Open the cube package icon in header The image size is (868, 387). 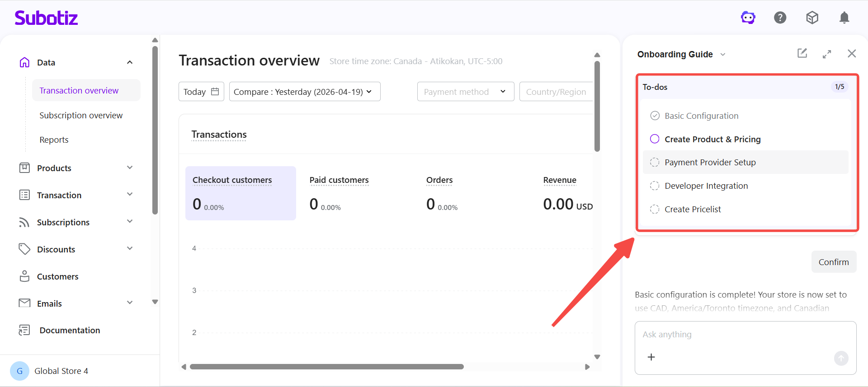tap(812, 18)
